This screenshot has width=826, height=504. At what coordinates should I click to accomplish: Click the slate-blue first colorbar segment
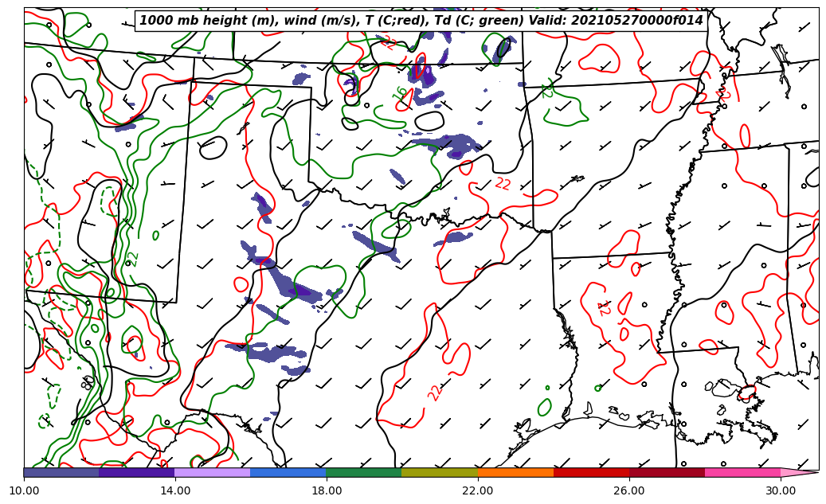[x=61, y=472]
